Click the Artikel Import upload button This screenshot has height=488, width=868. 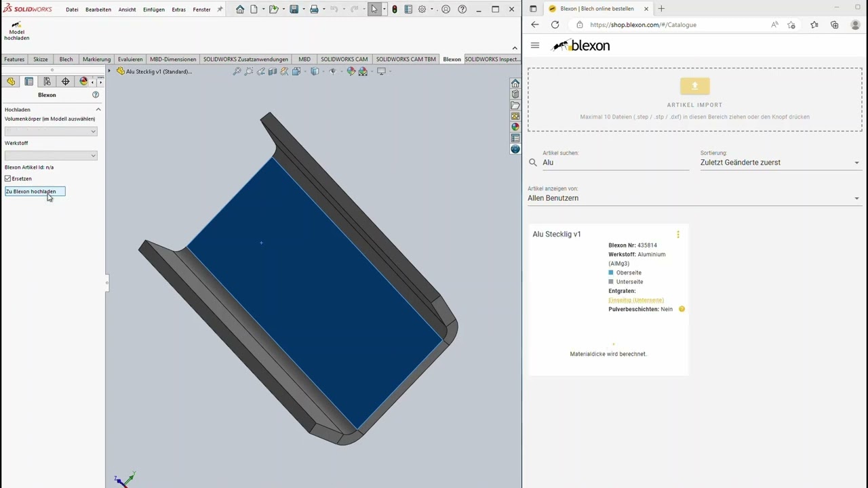pos(694,86)
